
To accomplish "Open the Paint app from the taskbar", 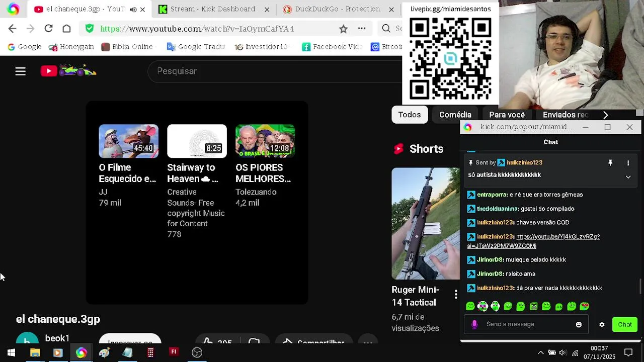I will pos(104,353).
